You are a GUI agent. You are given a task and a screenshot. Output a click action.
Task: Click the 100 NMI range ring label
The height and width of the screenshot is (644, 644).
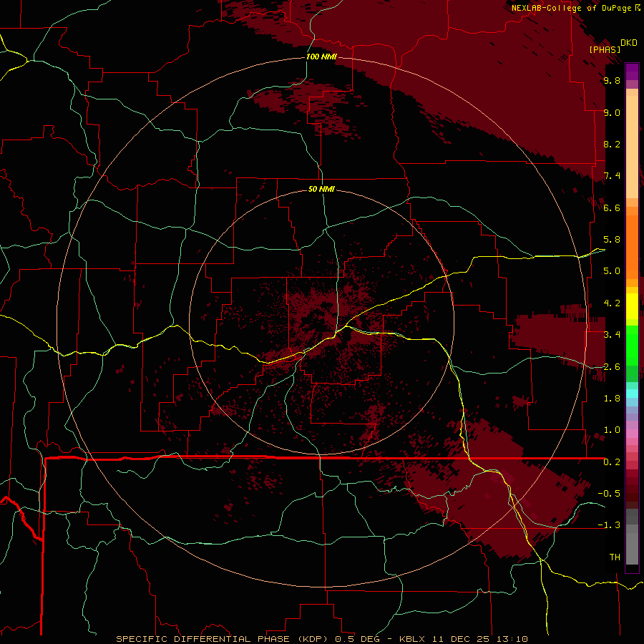(321, 57)
